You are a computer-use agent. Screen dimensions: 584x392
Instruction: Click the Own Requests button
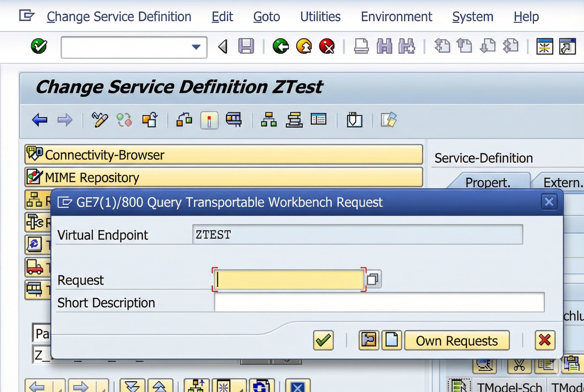click(x=456, y=340)
